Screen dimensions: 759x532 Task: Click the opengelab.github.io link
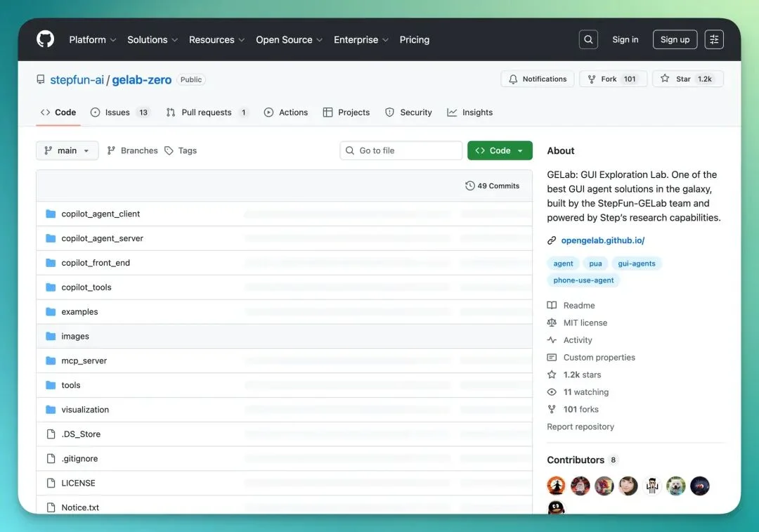pos(602,240)
